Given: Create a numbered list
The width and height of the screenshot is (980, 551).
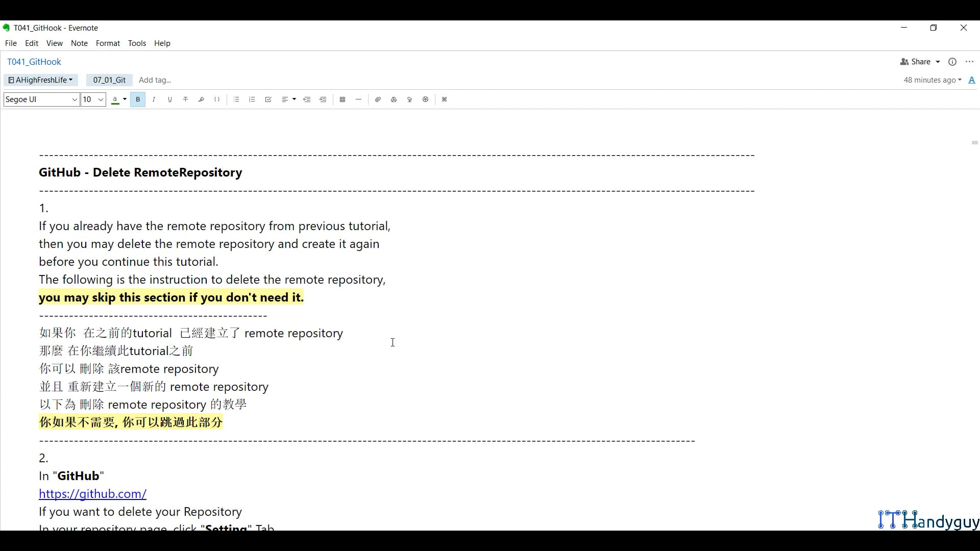Looking at the screenshot, I should (x=252, y=99).
